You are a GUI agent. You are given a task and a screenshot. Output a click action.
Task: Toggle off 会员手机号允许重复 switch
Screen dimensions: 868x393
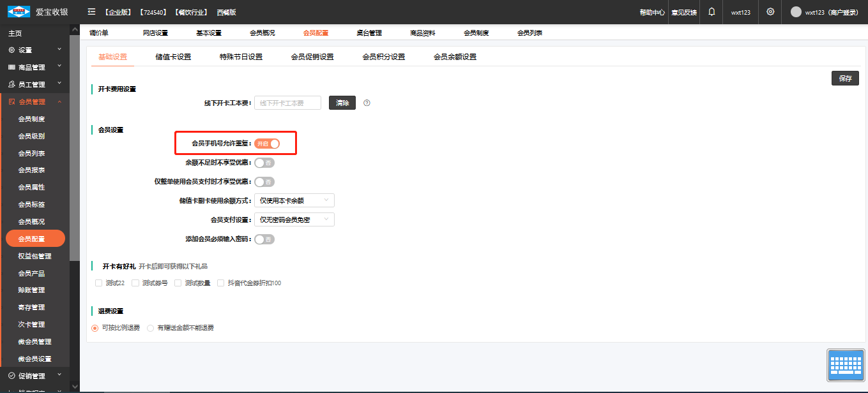(267, 144)
